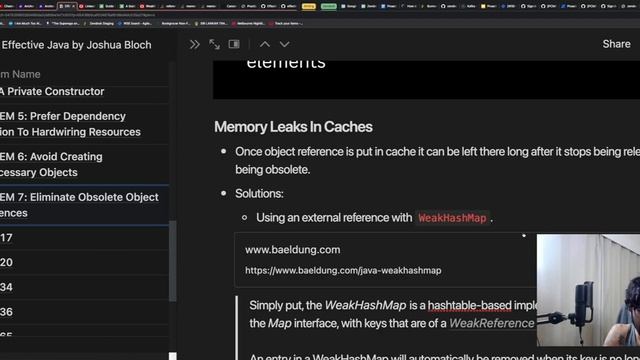This screenshot has height=360, width=640.
Task: Switch peek layout using the panel icon
Action: point(234,44)
